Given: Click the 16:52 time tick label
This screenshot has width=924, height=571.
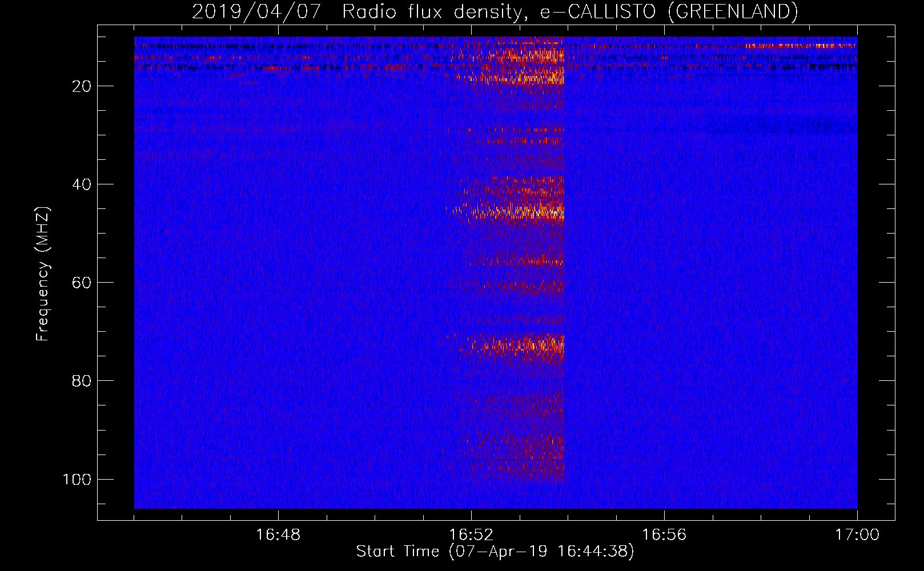Looking at the screenshot, I should 471,535.
